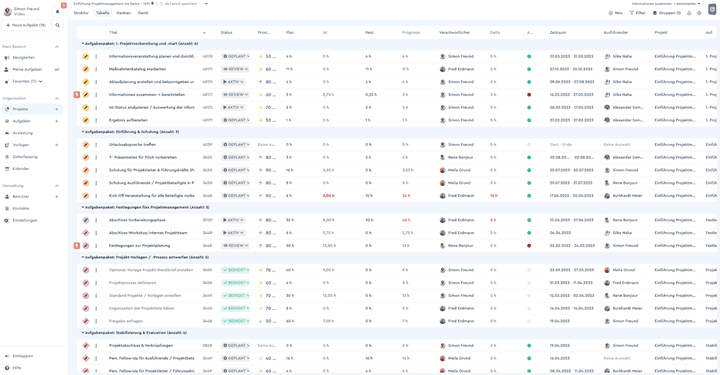Viewport: 720px width, 375px height.
Task: Expand the Favoriten dropdown in sidebar
Action: coord(40,82)
